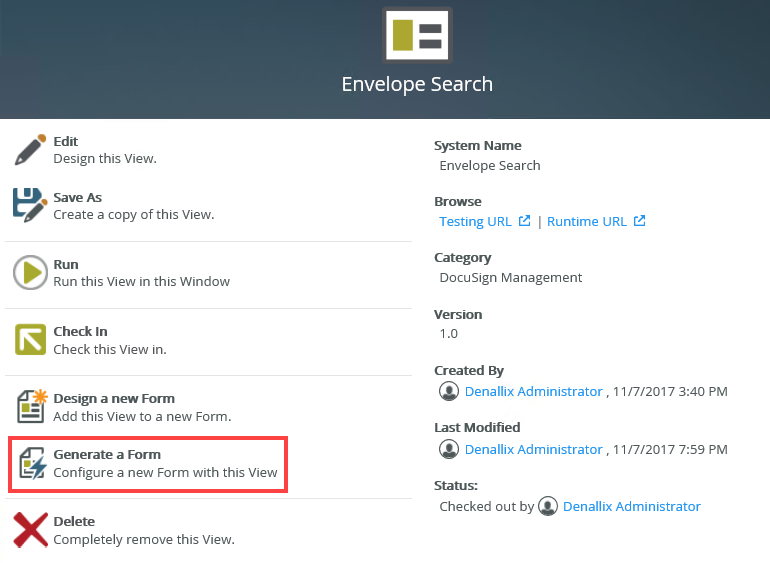This screenshot has height=563, width=770.
Task: Click the Generate a Form lightning icon
Action: pos(32,464)
